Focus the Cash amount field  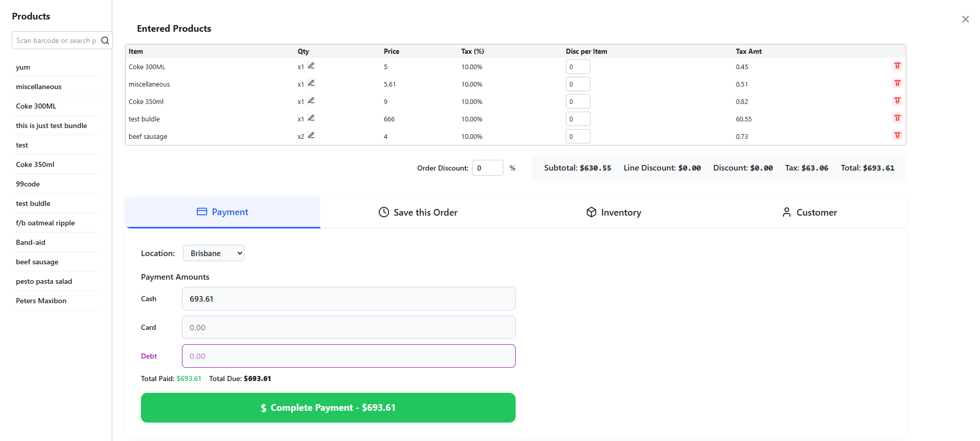349,299
